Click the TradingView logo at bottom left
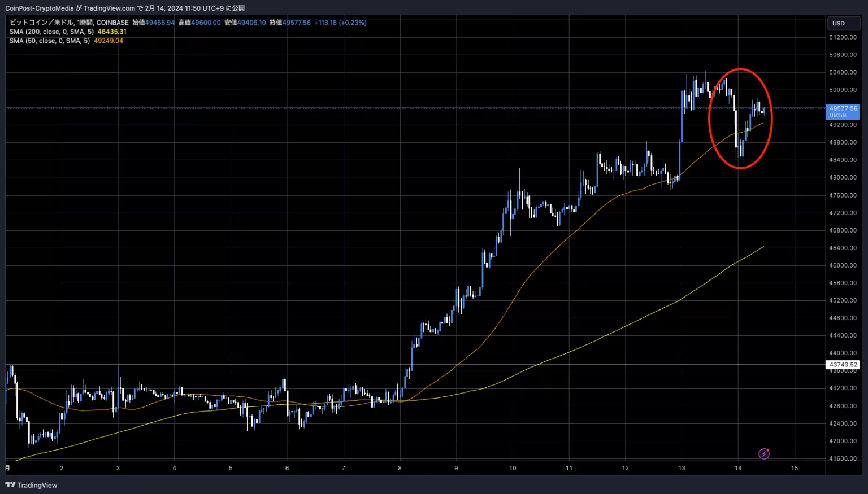The width and height of the screenshot is (868, 494). (x=32, y=485)
